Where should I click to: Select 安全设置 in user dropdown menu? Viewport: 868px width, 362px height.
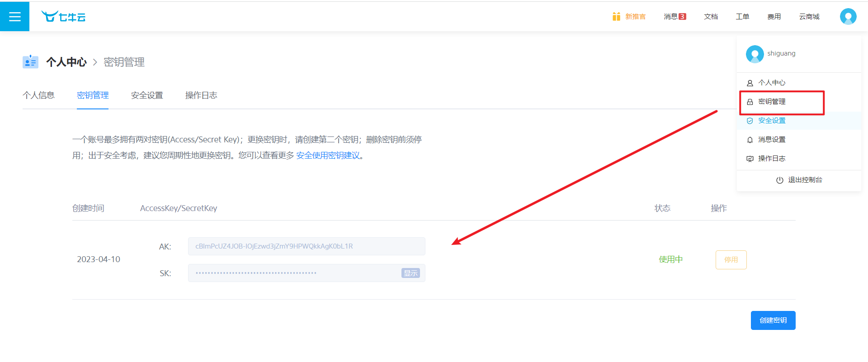772,121
